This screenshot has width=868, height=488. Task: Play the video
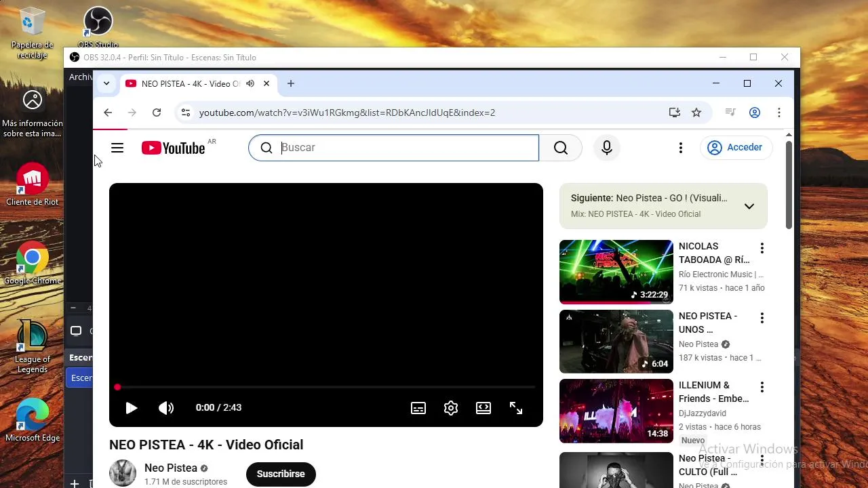pyautogui.click(x=132, y=408)
